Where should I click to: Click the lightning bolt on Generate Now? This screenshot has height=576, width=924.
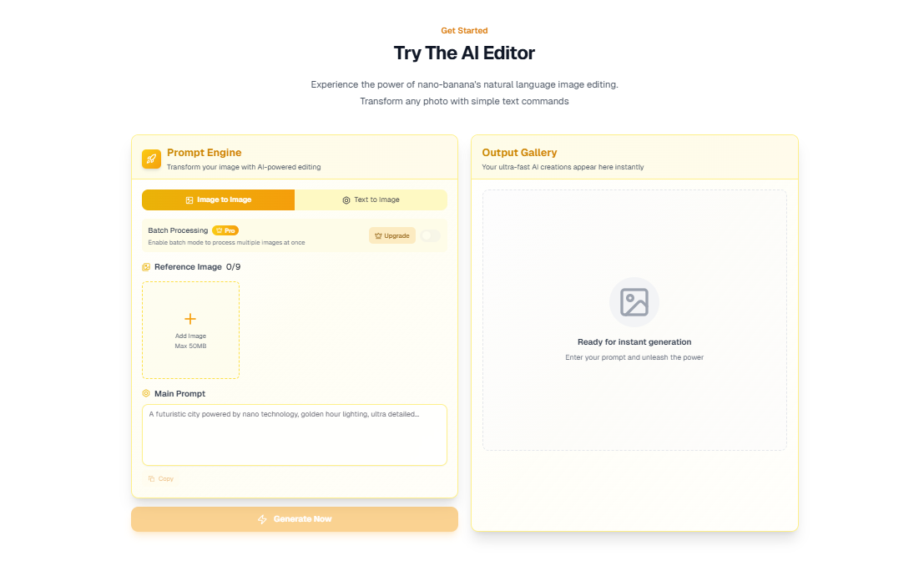[263, 519]
